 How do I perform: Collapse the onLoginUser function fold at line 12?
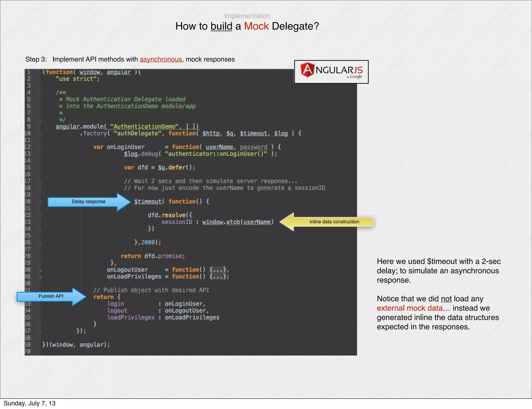point(40,148)
